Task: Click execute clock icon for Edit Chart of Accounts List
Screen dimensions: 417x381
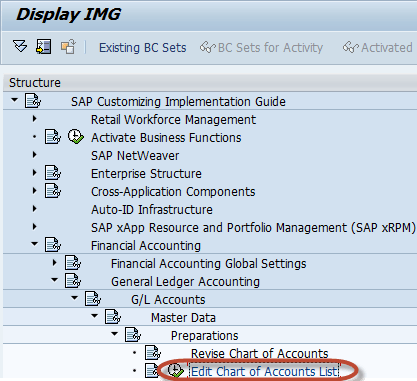Action: [176, 371]
